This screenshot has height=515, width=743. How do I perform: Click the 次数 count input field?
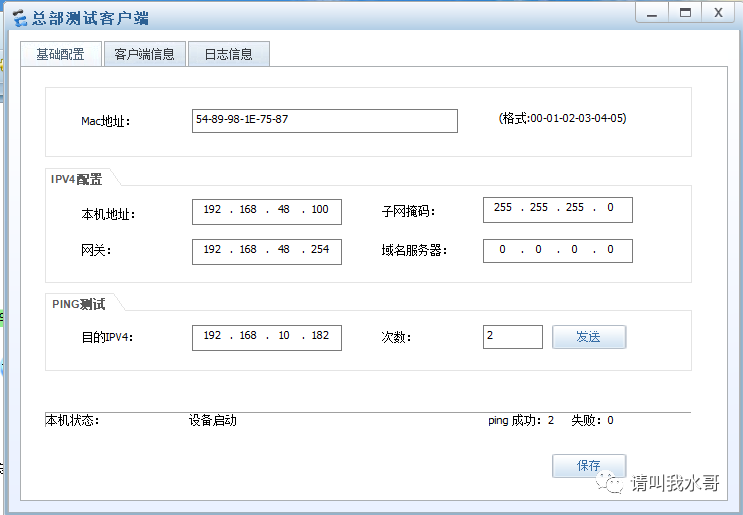click(513, 337)
